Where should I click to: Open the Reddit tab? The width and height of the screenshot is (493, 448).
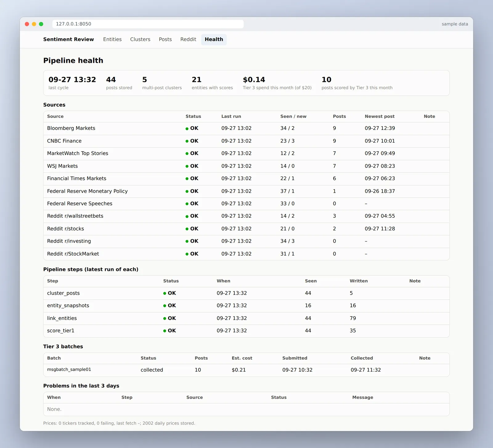point(188,39)
